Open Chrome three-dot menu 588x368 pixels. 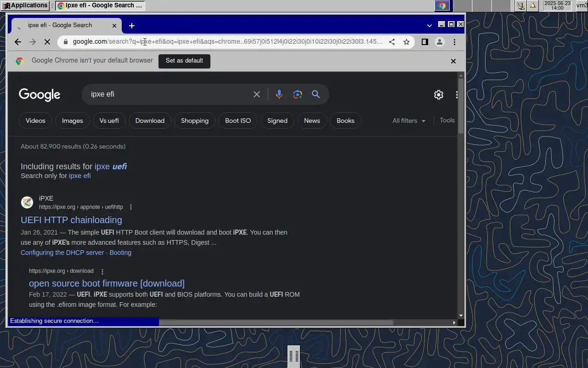[x=454, y=42]
